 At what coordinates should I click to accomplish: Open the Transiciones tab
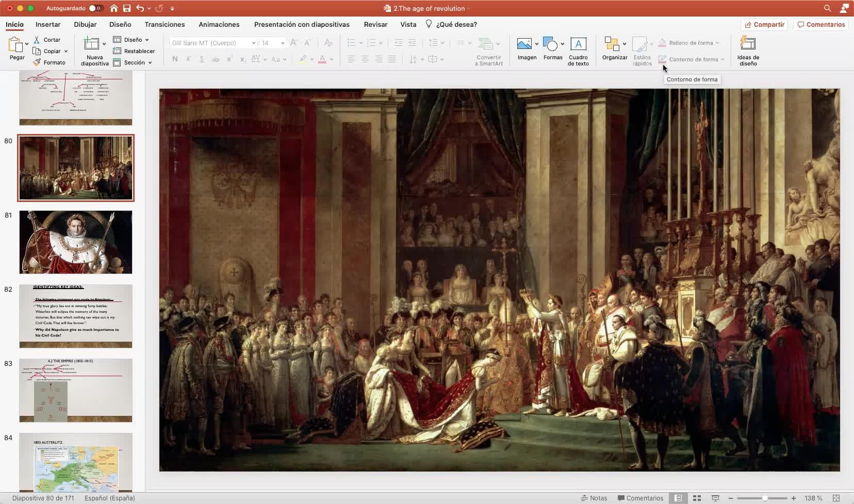point(165,24)
